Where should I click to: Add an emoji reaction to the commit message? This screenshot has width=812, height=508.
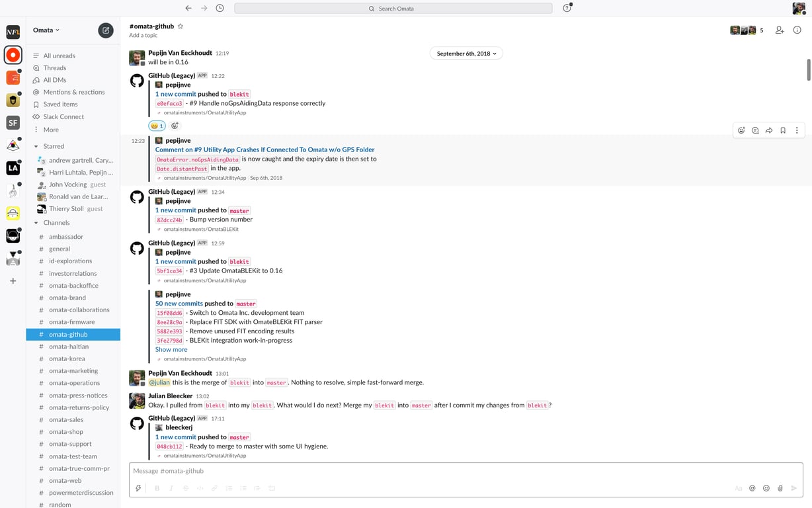[741, 130]
